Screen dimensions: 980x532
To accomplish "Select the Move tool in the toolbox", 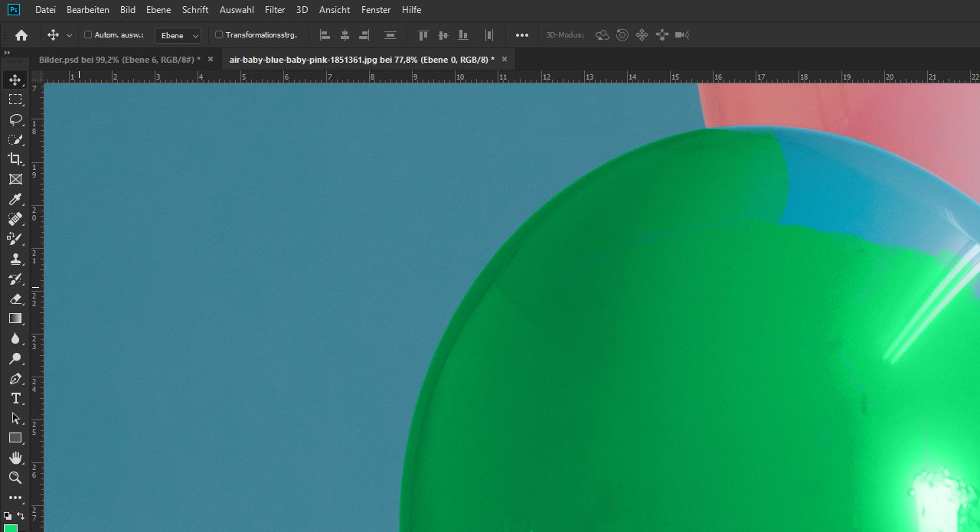I will pyautogui.click(x=15, y=80).
